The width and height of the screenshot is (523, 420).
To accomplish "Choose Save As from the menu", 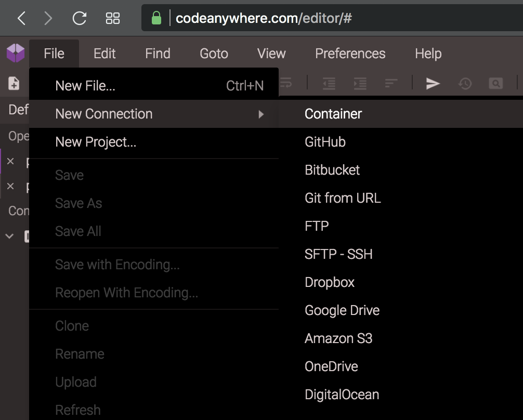I will [x=154, y=203].
